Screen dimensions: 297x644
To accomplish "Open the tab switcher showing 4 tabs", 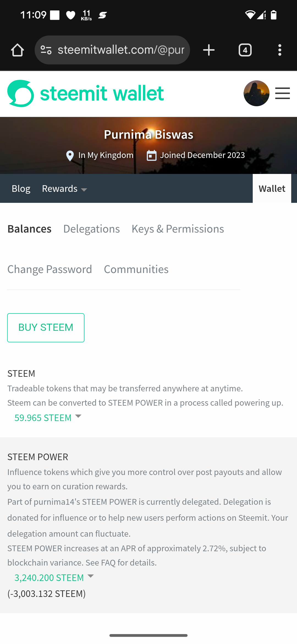I will coord(245,50).
